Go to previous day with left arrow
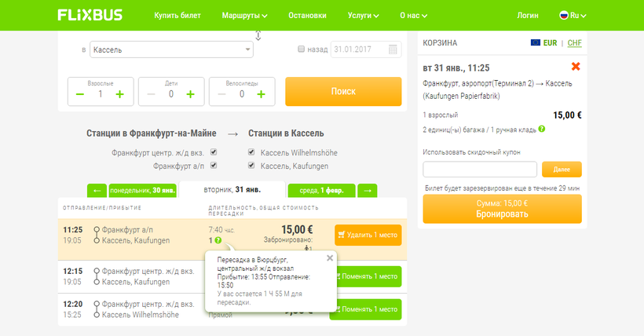 click(x=97, y=190)
